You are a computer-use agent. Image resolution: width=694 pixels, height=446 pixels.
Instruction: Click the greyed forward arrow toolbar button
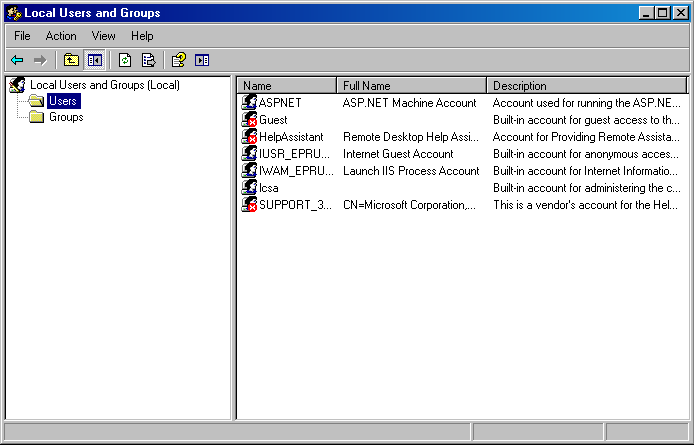(x=40, y=60)
